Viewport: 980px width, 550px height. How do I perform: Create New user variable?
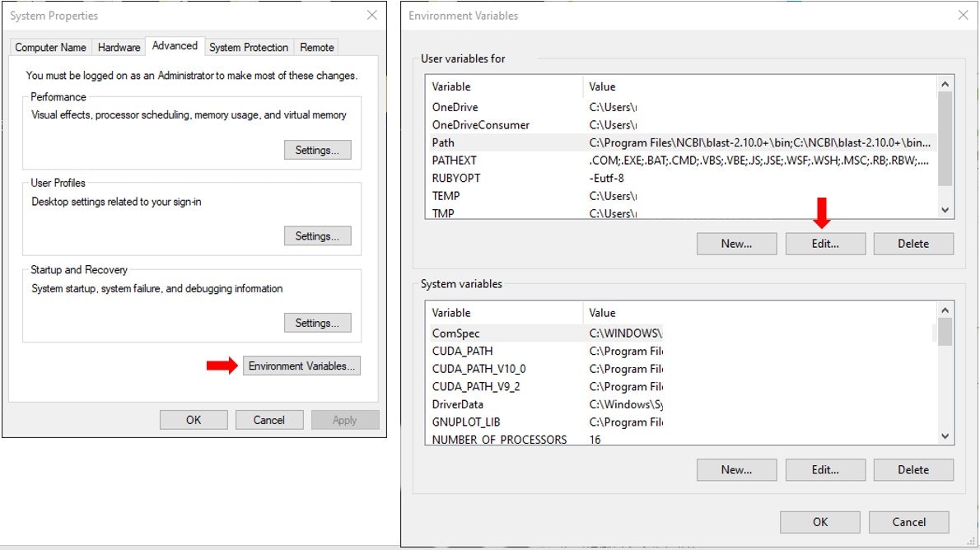click(737, 244)
